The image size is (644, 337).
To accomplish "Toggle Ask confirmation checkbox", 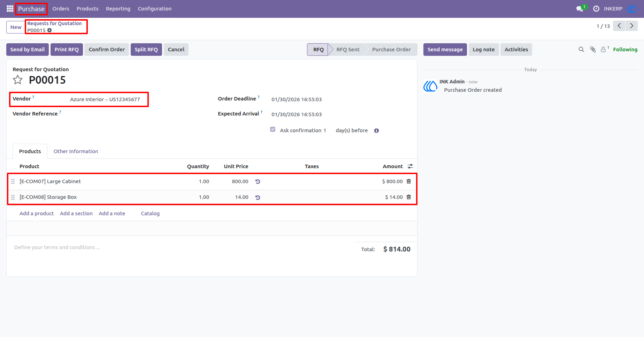I will click(x=273, y=129).
